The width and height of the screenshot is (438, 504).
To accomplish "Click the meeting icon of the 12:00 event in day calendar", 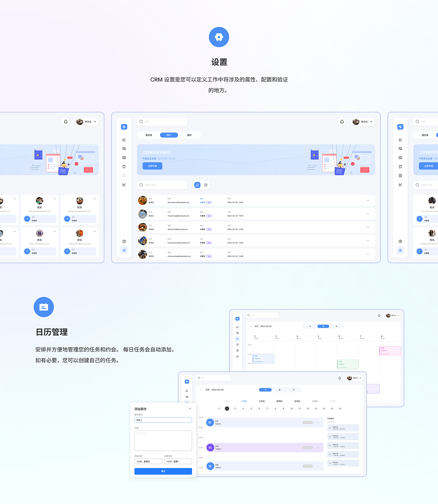I will pyautogui.click(x=210, y=422).
